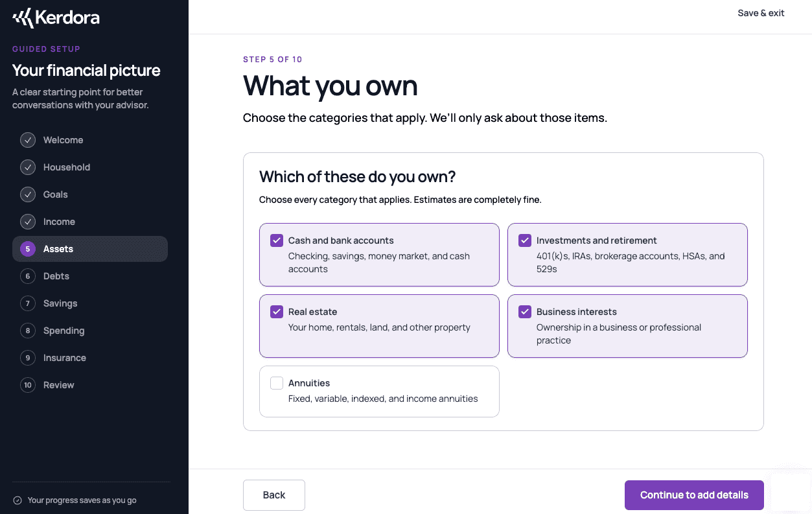Click the Kerdora brand name

pyautogui.click(x=67, y=18)
